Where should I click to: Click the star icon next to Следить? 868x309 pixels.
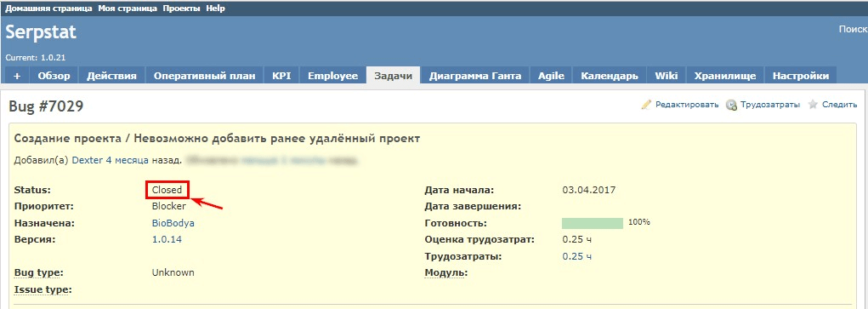813,105
